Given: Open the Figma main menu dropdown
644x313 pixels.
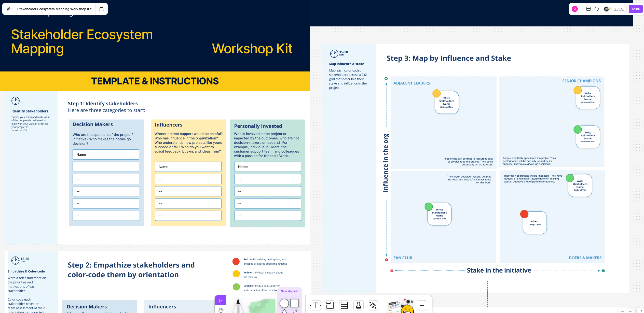Looking at the screenshot, I should point(9,9).
